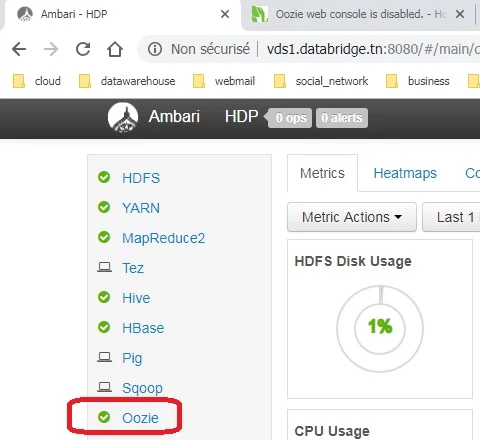
Task: Select the Metrics tab
Action: [x=322, y=173]
